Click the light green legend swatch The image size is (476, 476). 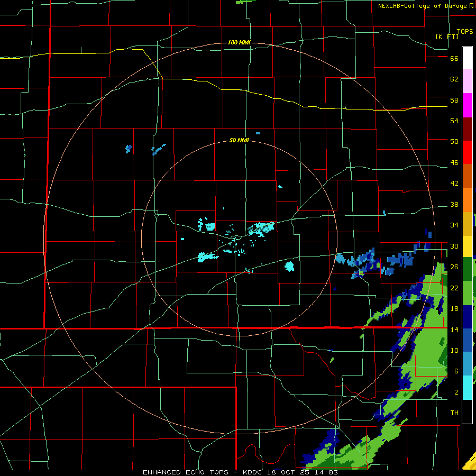467,293
